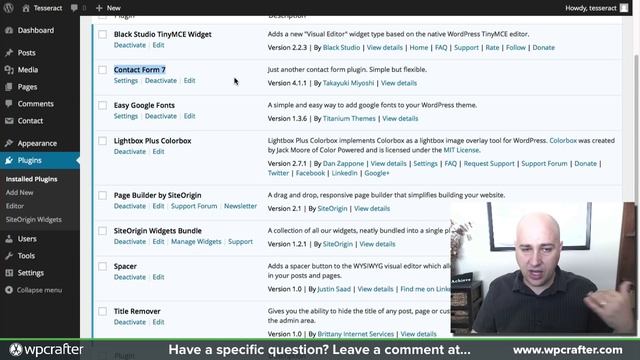Open the comments bubble icon in admin bar
Viewport: 640px width, 360px height.
coord(74,8)
